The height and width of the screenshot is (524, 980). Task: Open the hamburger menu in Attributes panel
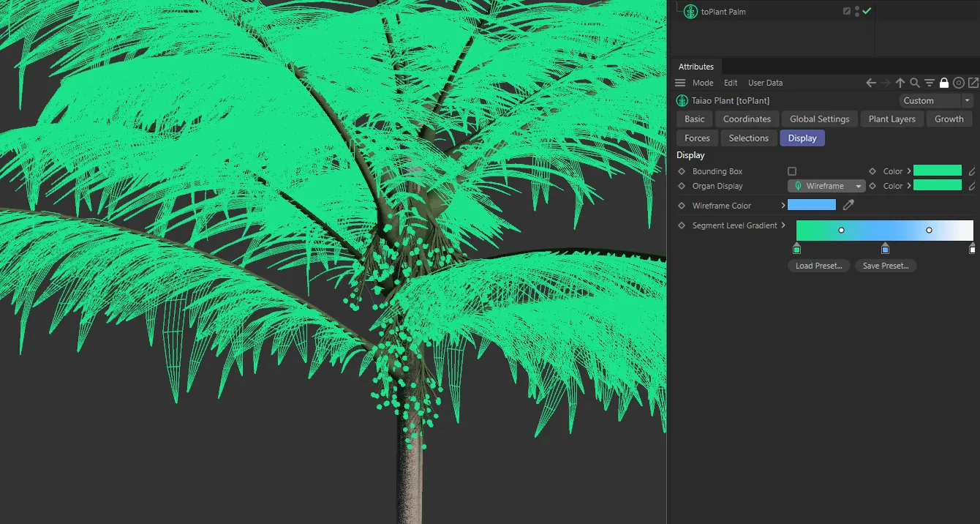pyautogui.click(x=680, y=83)
